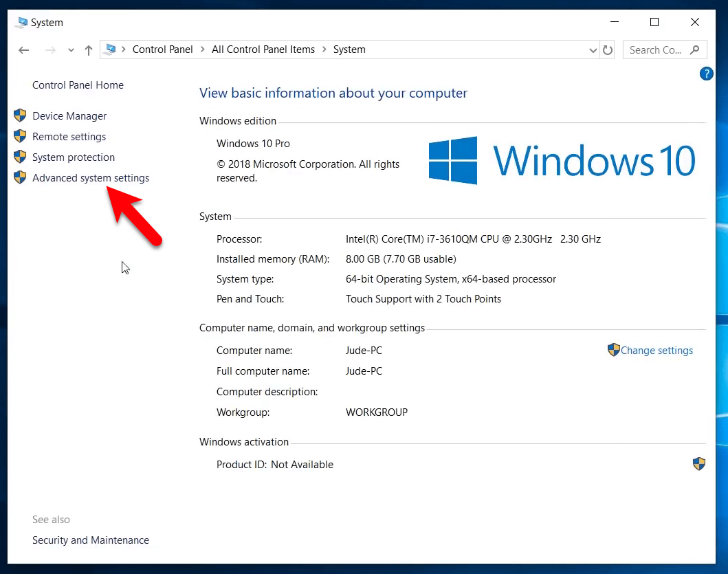Expand chevron after All Control Panel Items

(324, 49)
